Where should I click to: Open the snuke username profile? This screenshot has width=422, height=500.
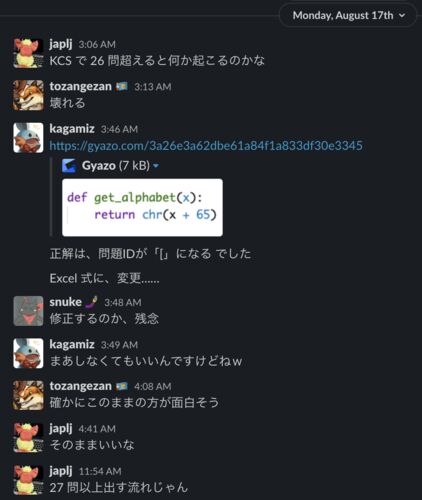pos(65,302)
